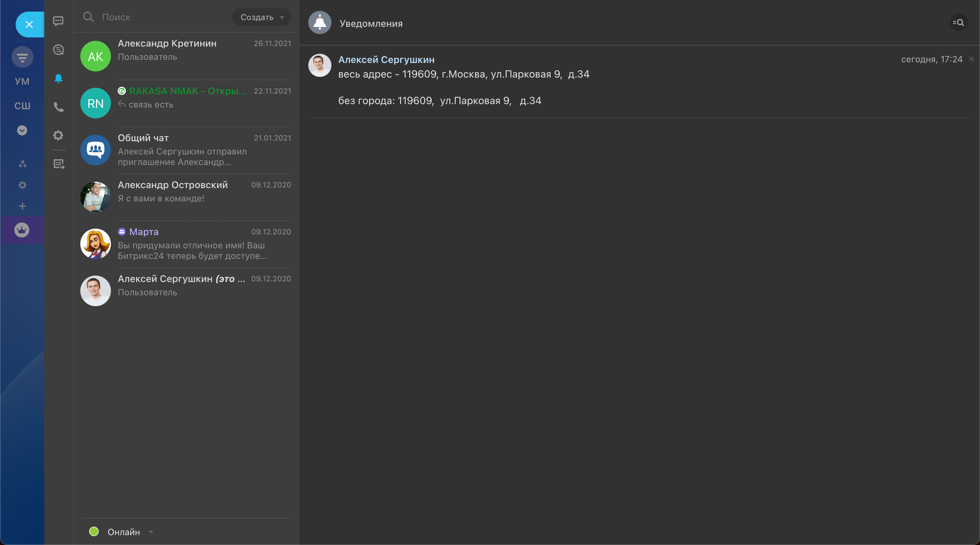Click the channel list icon below divider
980x545 pixels.
[x=58, y=164]
